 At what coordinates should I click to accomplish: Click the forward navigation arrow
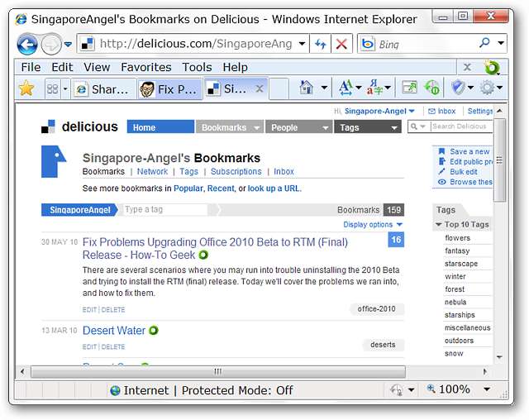(x=51, y=44)
